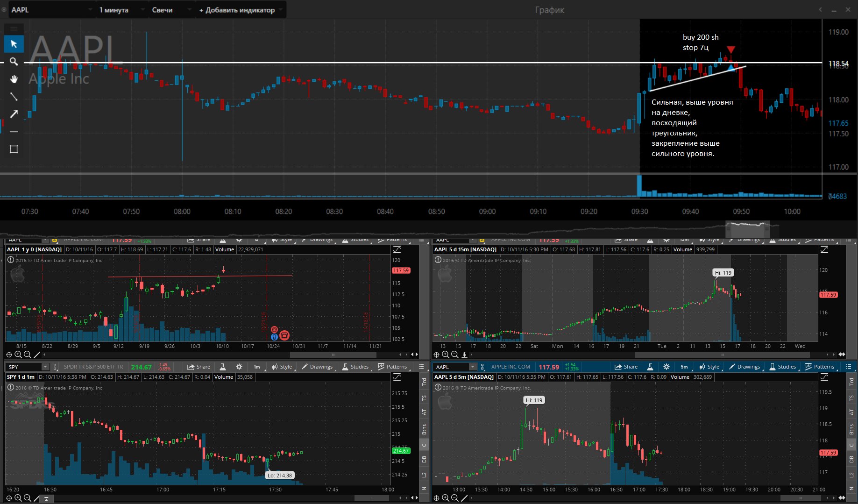The width and height of the screenshot is (858, 504).
Task: Toggle DB sidebar tab in SPY chart
Action: click(424, 460)
